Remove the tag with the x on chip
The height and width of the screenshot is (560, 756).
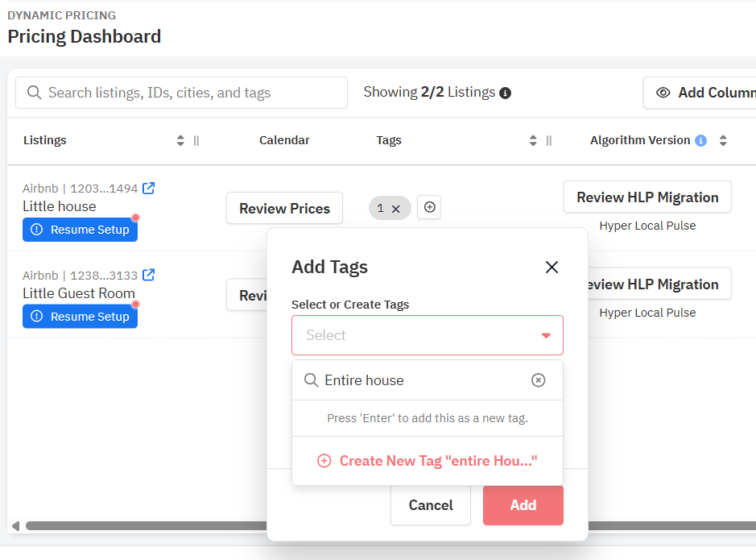396,209
